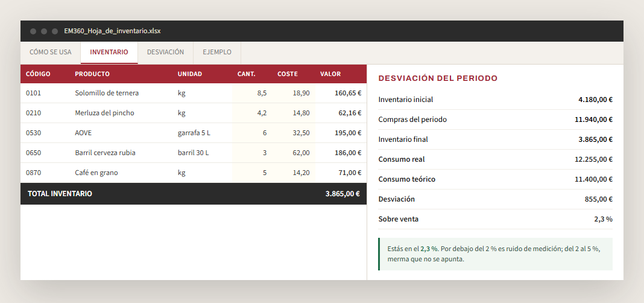Click the Consumo real label
Screen dimensions: 644x303
(x=401, y=159)
